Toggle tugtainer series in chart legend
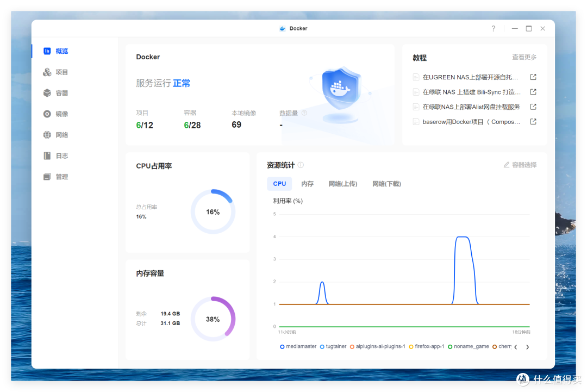 [333, 347]
